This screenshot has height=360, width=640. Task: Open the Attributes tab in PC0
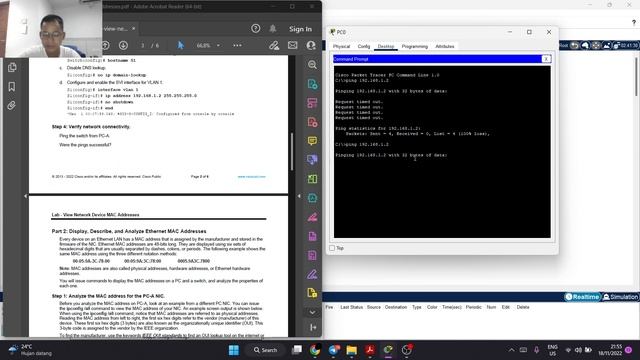444,47
